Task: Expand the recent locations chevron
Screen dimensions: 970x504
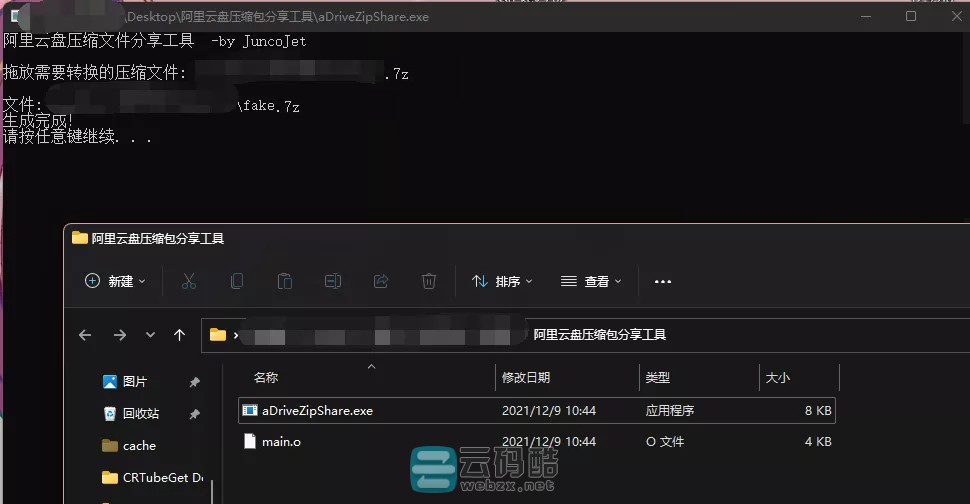Action: 150,335
